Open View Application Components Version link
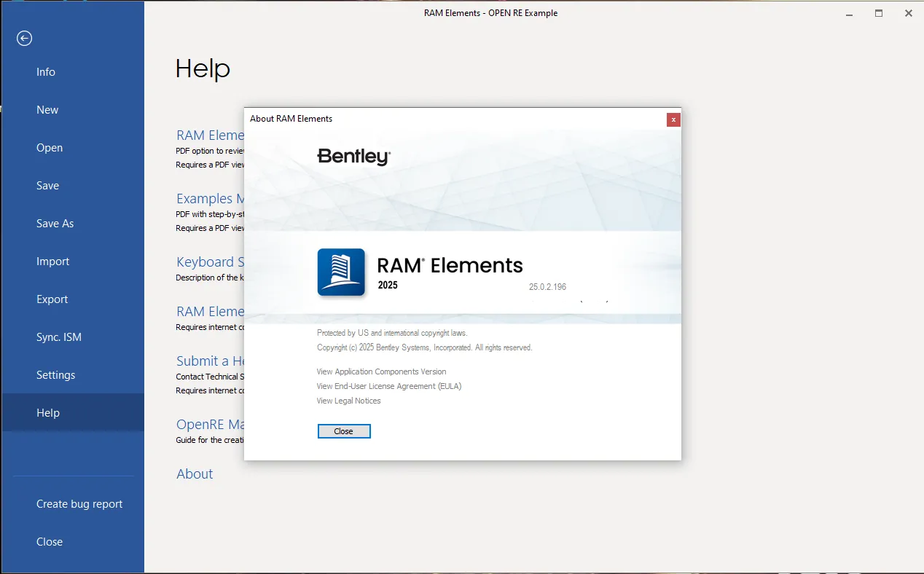This screenshot has height=574, width=924. tap(381, 371)
